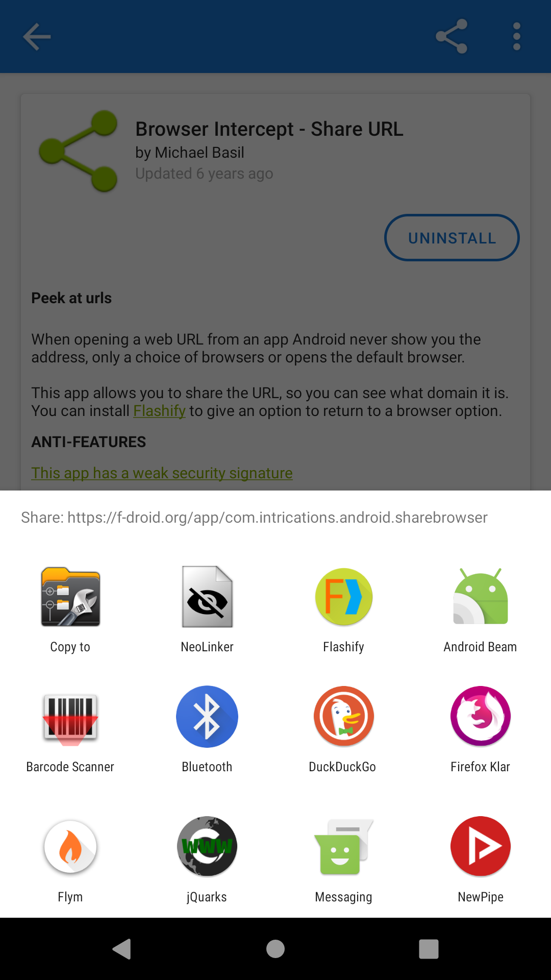Tap the UNINSTALL button
The image size is (551, 980).
click(452, 238)
